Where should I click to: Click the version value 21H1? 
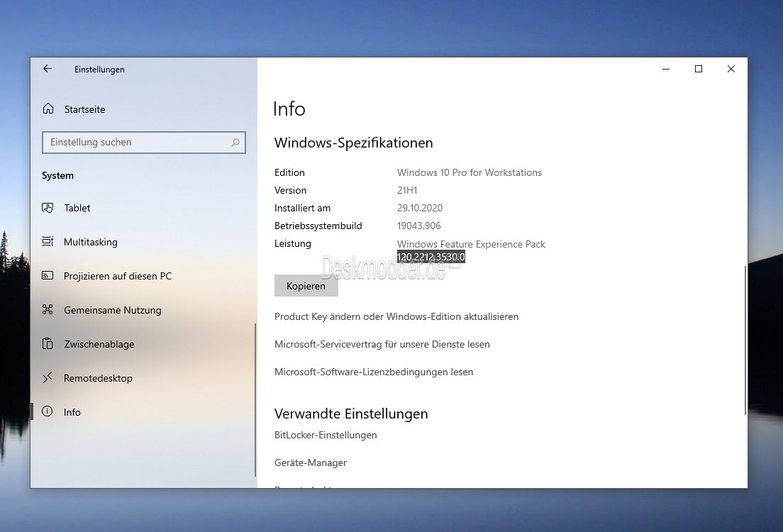(407, 190)
